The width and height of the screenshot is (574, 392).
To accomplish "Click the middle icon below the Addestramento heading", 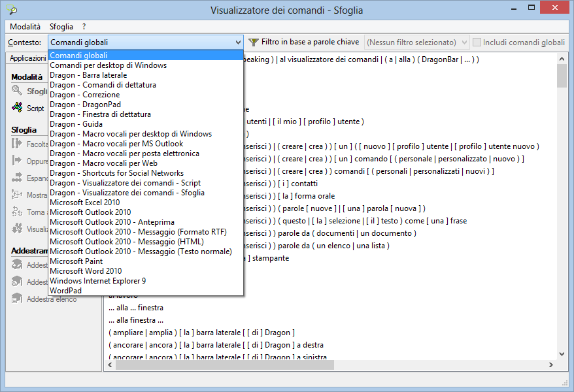I will pos(17,282).
